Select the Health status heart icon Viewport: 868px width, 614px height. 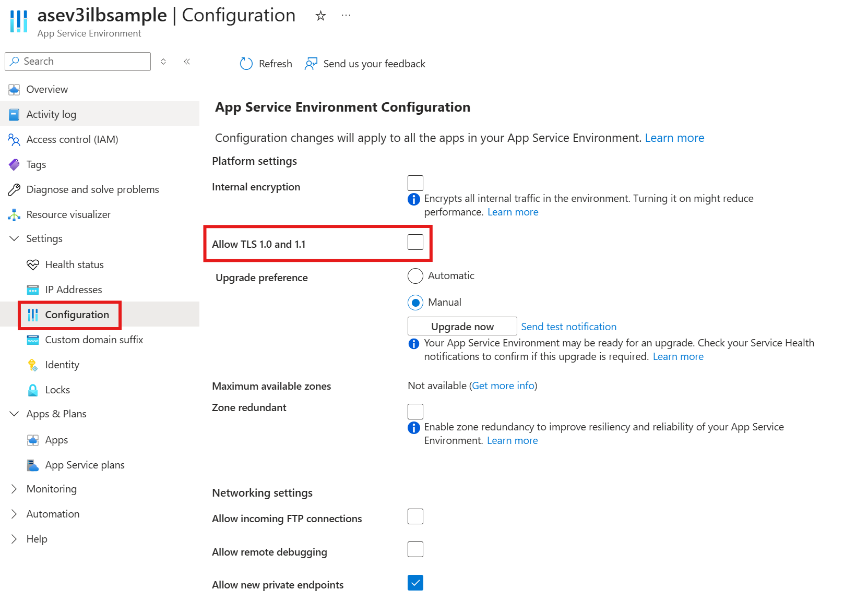click(x=33, y=264)
